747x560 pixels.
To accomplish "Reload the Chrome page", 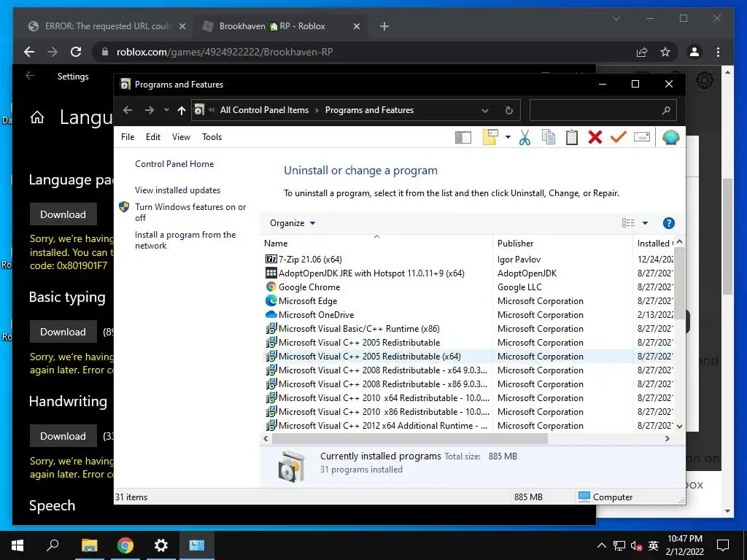I will point(76,52).
